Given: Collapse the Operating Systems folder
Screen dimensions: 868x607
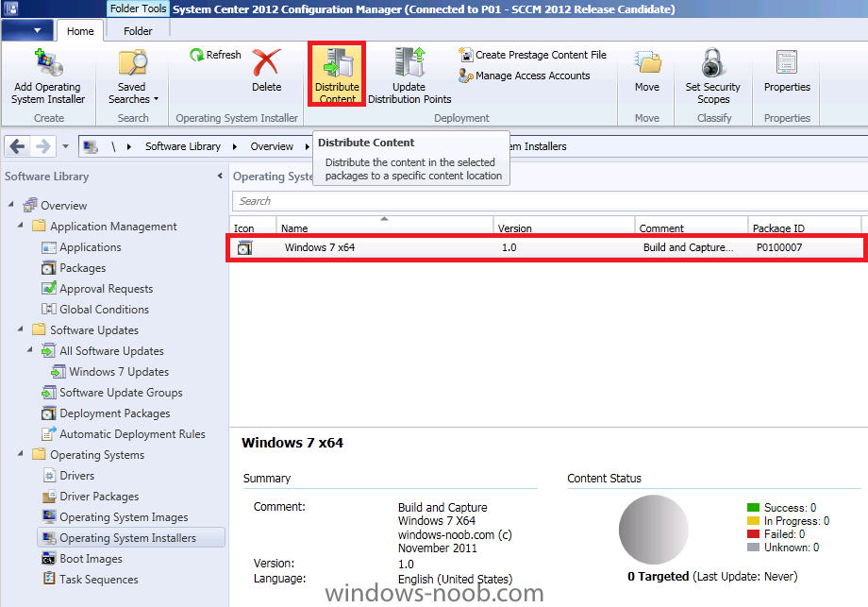Looking at the screenshot, I should click(x=21, y=453).
